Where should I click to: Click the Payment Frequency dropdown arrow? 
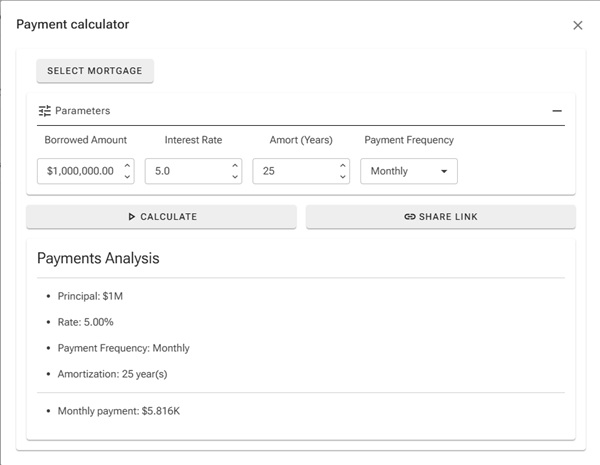click(x=444, y=171)
